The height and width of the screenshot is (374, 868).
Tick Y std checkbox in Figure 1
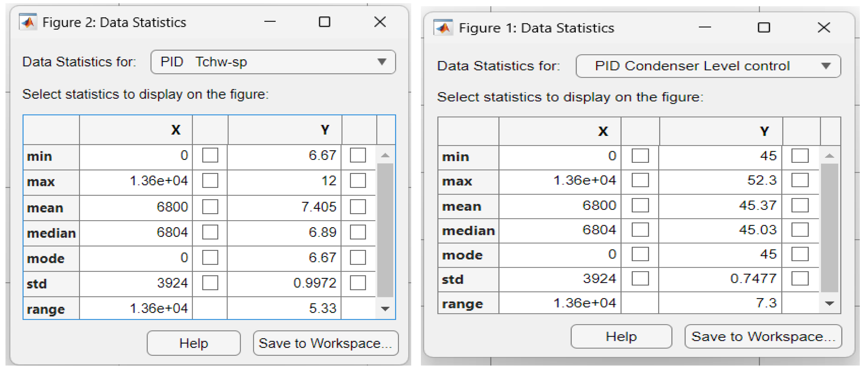click(800, 278)
